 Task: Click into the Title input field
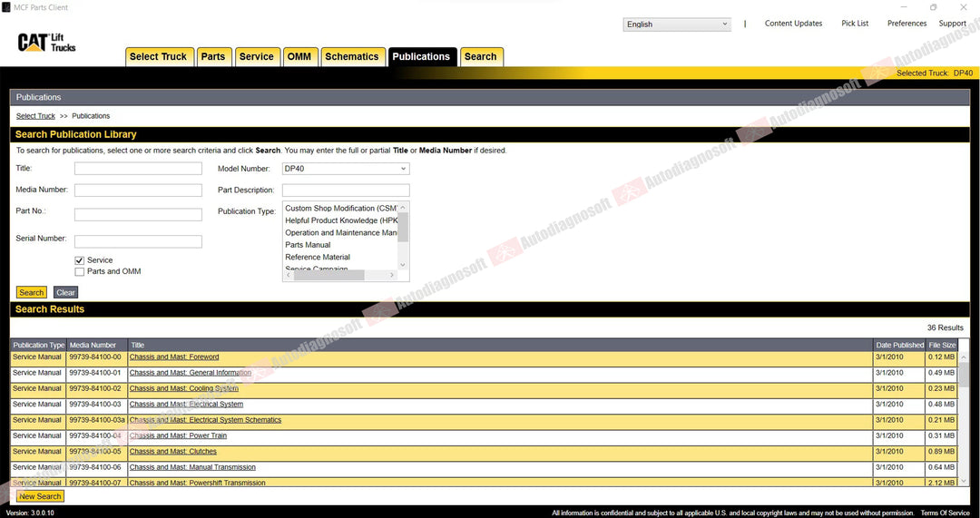138,169
